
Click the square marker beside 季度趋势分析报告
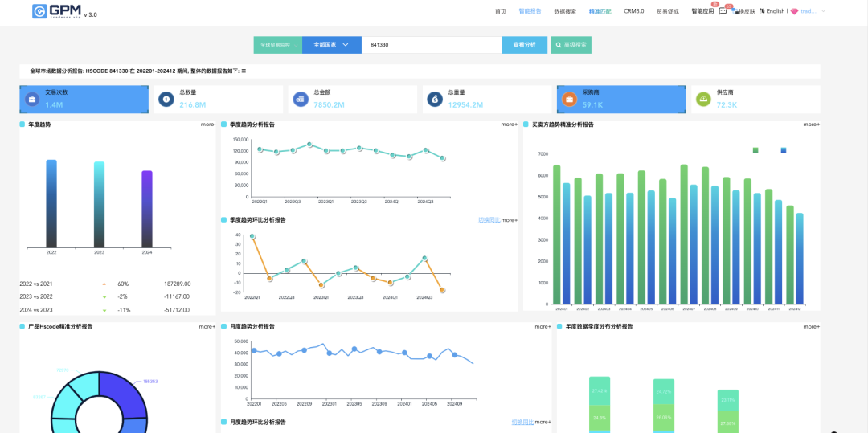(x=223, y=125)
